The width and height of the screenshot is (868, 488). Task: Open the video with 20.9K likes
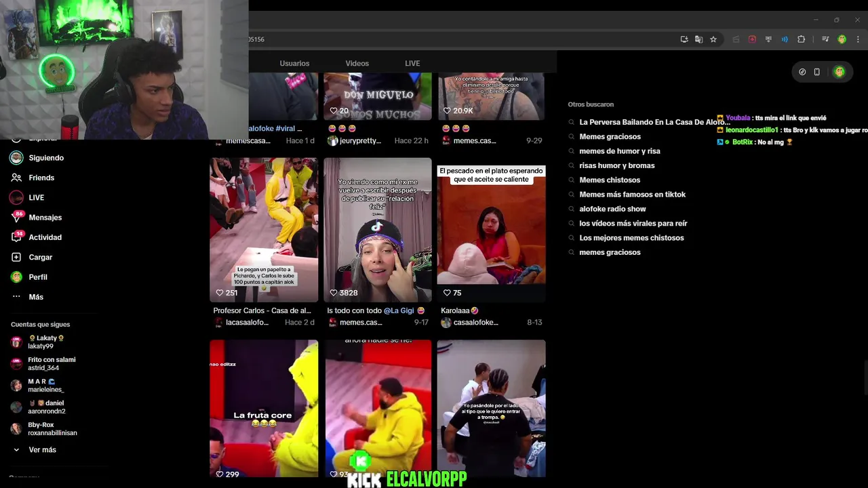(x=492, y=96)
